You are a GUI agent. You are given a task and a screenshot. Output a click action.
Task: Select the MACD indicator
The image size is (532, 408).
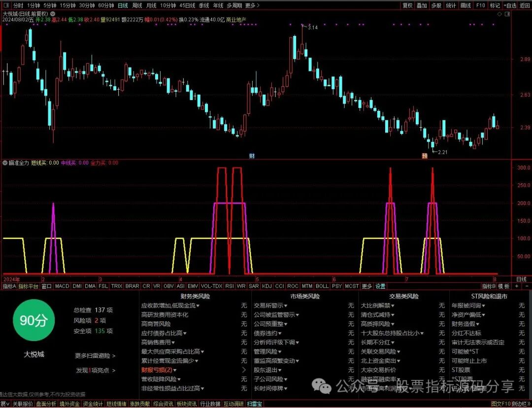(62, 286)
